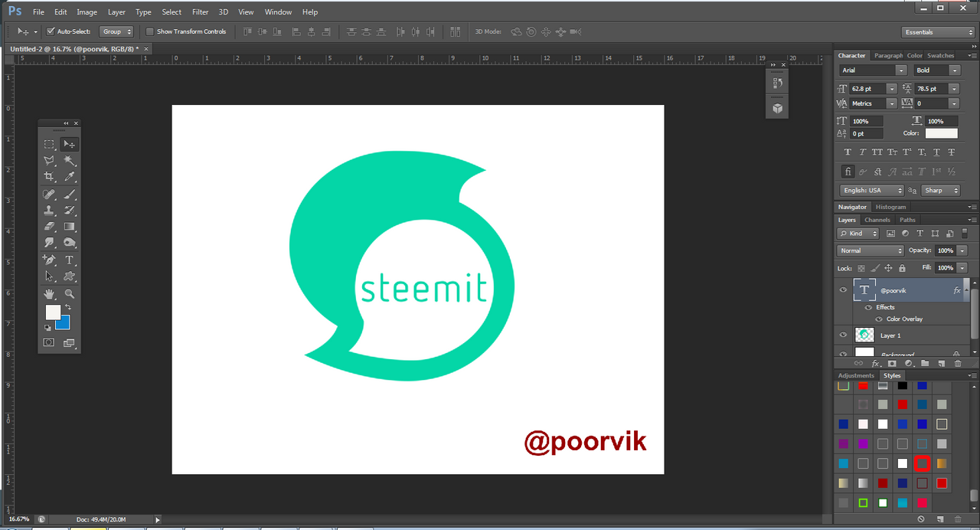
Task: Change screen mode at tools panel bottom
Action: coord(70,342)
